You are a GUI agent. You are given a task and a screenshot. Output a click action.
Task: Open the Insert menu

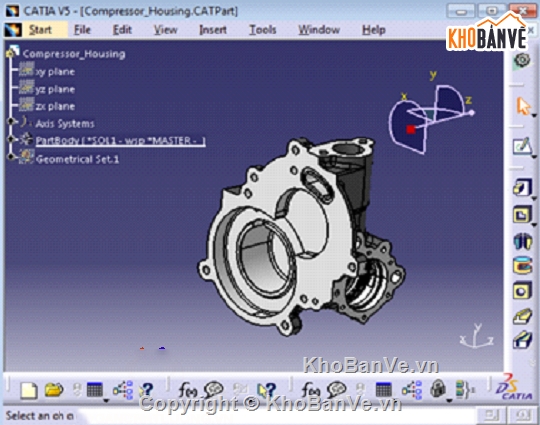[213, 30]
